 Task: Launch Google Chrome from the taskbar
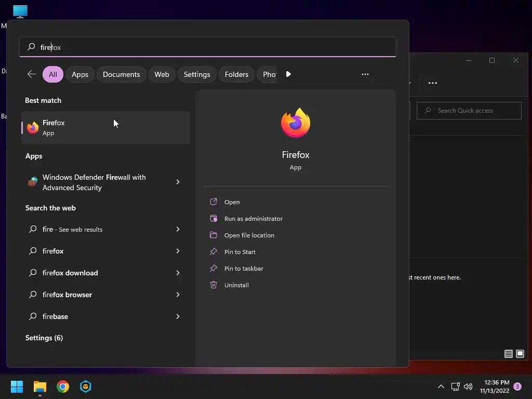click(x=63, y=387)
